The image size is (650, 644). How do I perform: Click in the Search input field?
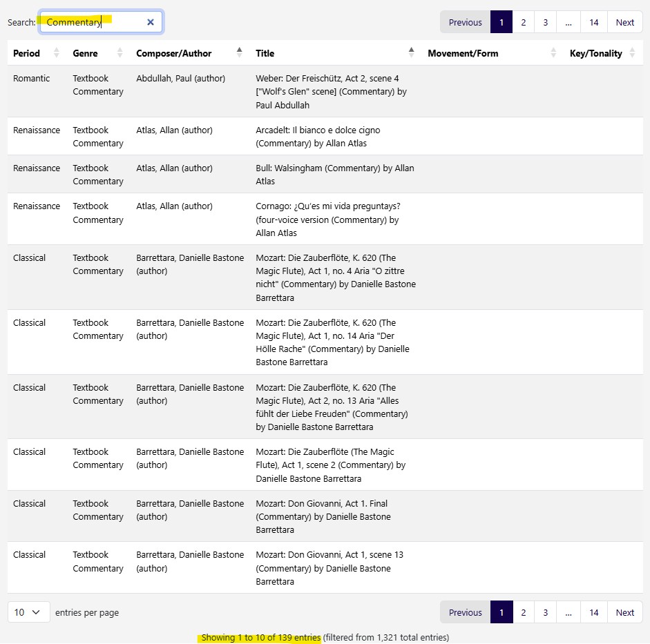tap(93, 22)
